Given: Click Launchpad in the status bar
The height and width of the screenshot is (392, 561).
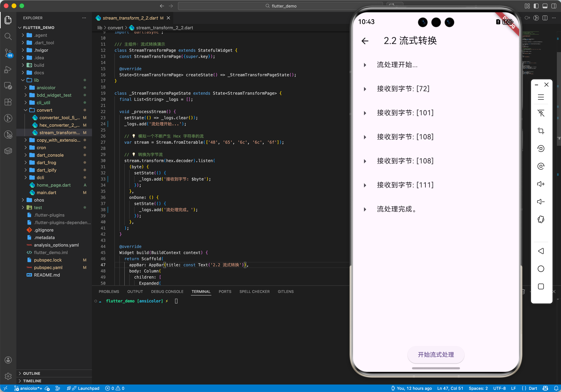Looking at the screenshot, I should [83, 388].
